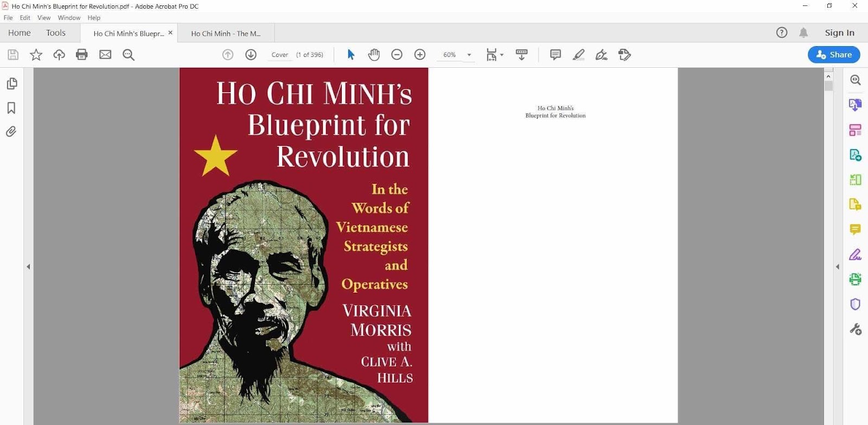Send file by email envelope icon
Viewport: 868px width, 425px height.
[105, 55]
